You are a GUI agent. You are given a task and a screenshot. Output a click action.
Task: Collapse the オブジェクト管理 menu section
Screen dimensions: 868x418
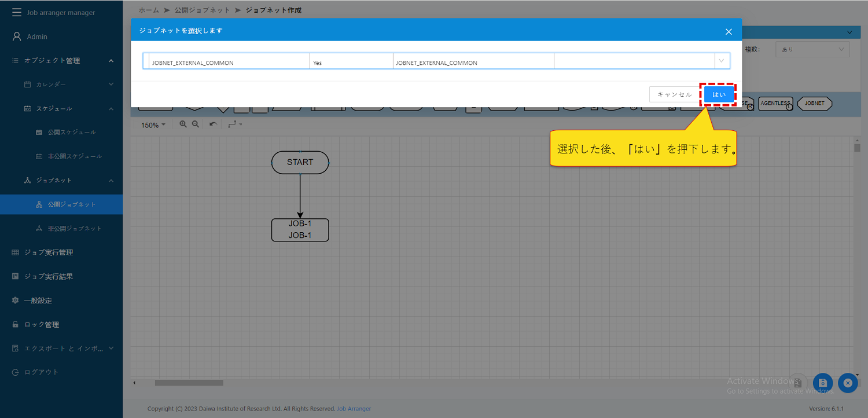(x=111, y=61)
